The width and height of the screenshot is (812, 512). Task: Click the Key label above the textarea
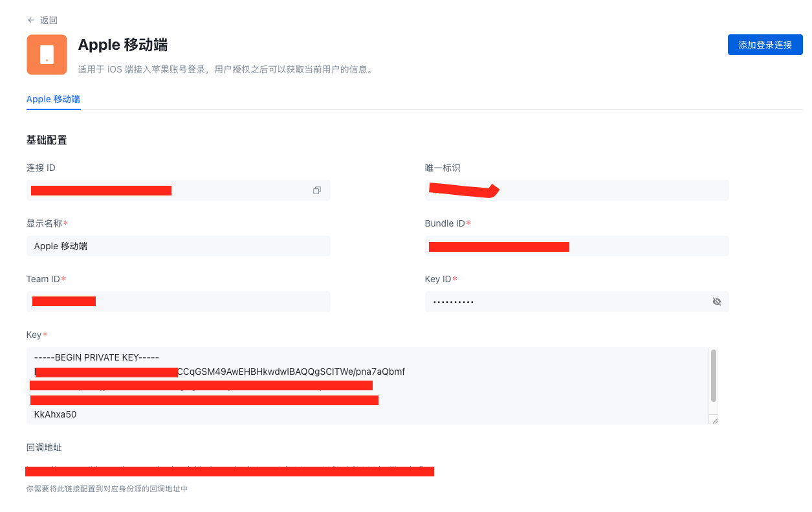coord(34,335)
